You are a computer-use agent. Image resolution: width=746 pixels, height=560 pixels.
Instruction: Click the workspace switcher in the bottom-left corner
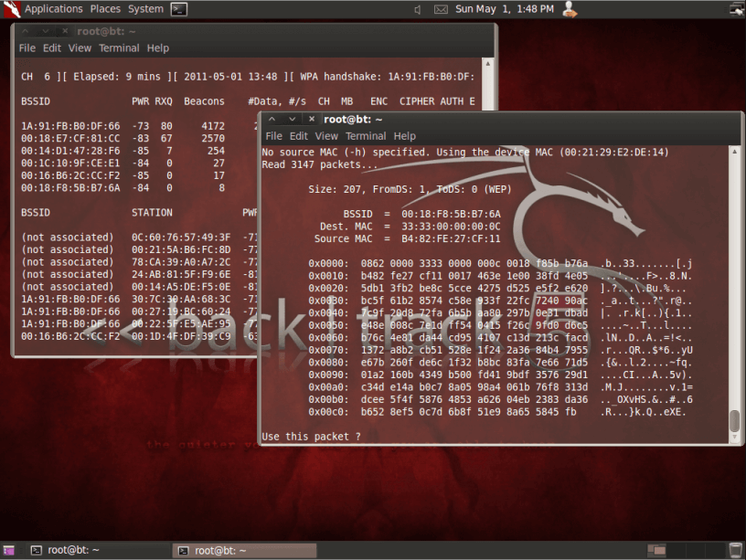click(x=9, y=550)
